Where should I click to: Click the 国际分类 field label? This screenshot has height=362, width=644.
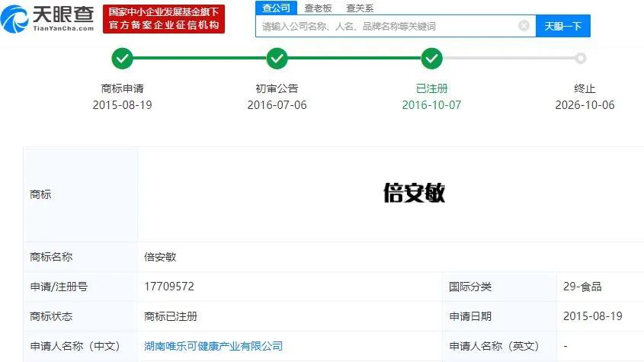tap(470, 287)
